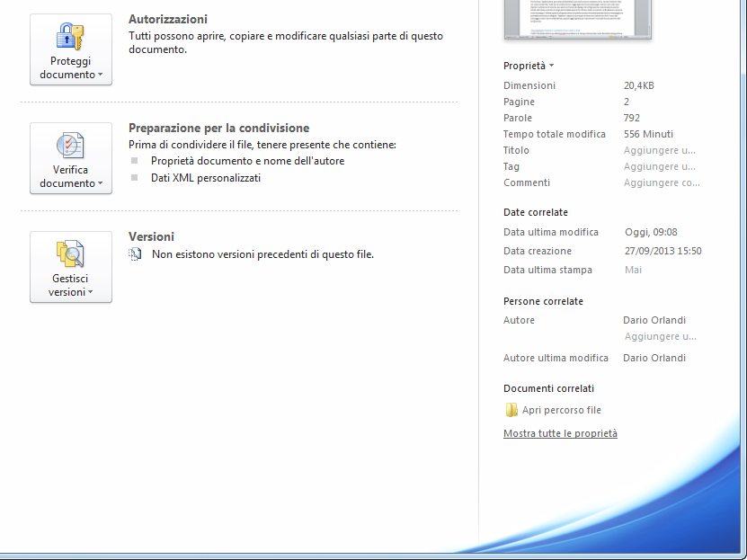Click the add-author field under Autore

pos(661,336)
